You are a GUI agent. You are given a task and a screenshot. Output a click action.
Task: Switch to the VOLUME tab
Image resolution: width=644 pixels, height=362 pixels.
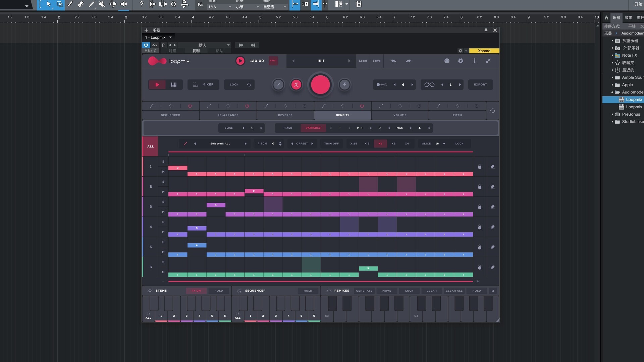tap(400, 115)
